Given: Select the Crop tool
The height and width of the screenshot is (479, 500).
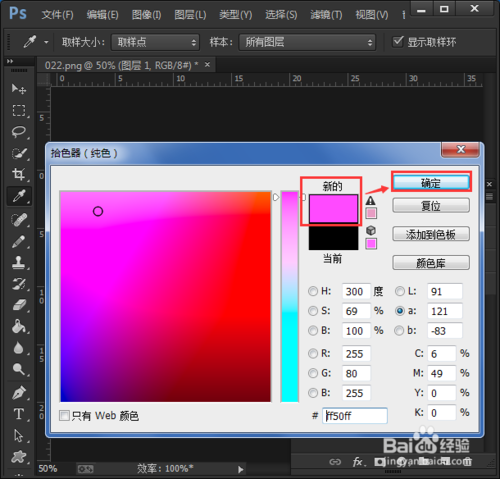Looking at the screenshot, I should click(x=19, y=174).
